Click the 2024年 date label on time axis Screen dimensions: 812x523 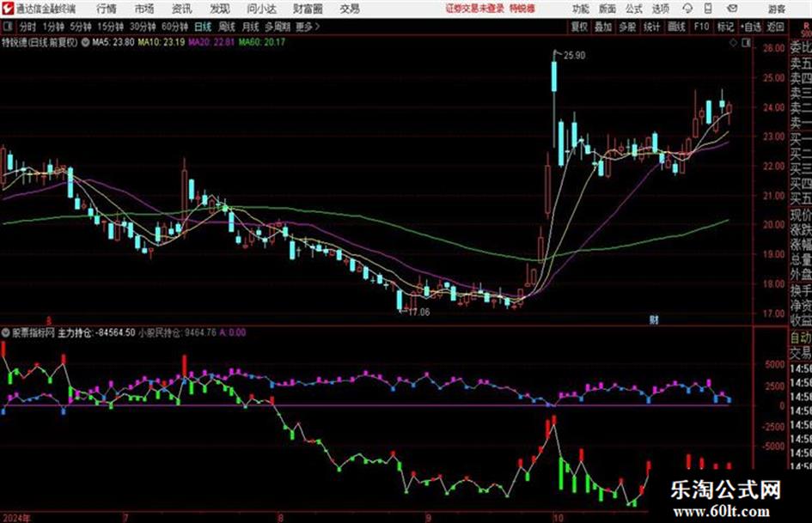click(x=16, y=518)
